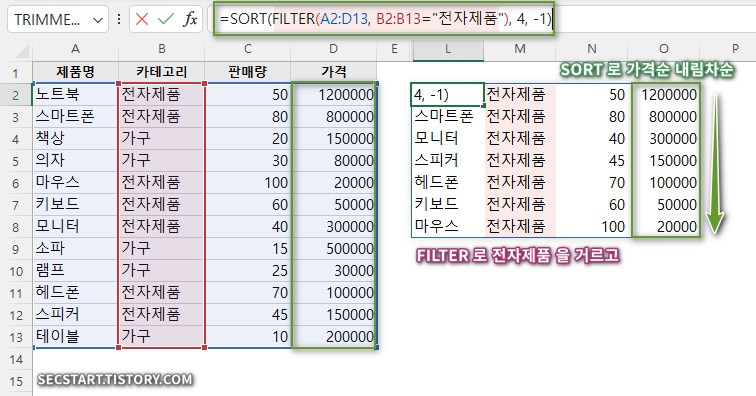Select column L header
Viewport: 756px width, 396px height.
pyautogui.click(x=448, y=49)
